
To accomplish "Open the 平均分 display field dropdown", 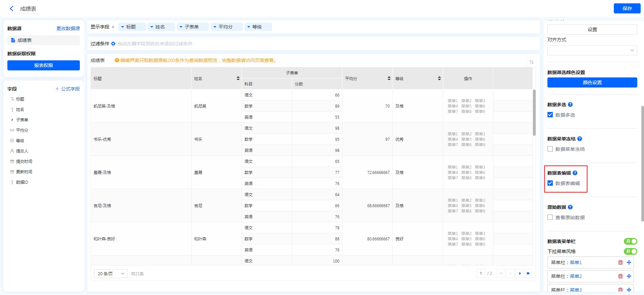I will pos(215,27).
